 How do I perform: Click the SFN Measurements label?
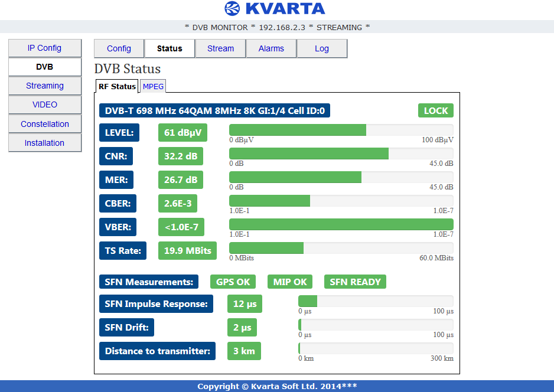pos(149,282)
